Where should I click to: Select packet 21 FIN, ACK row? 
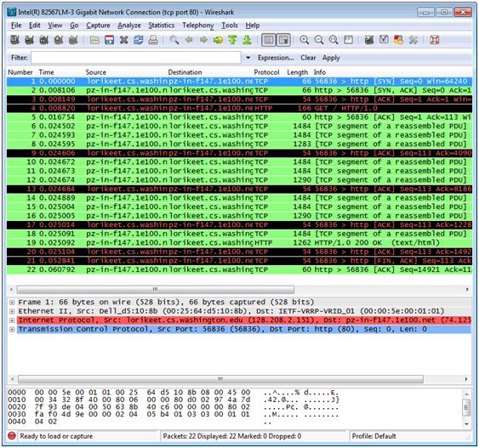239,261
